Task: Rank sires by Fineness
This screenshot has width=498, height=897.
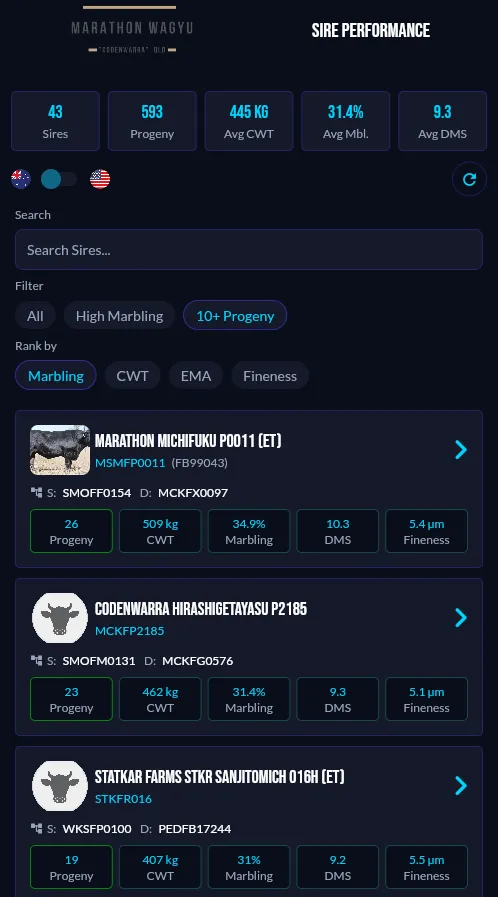Action: [270, 376]
